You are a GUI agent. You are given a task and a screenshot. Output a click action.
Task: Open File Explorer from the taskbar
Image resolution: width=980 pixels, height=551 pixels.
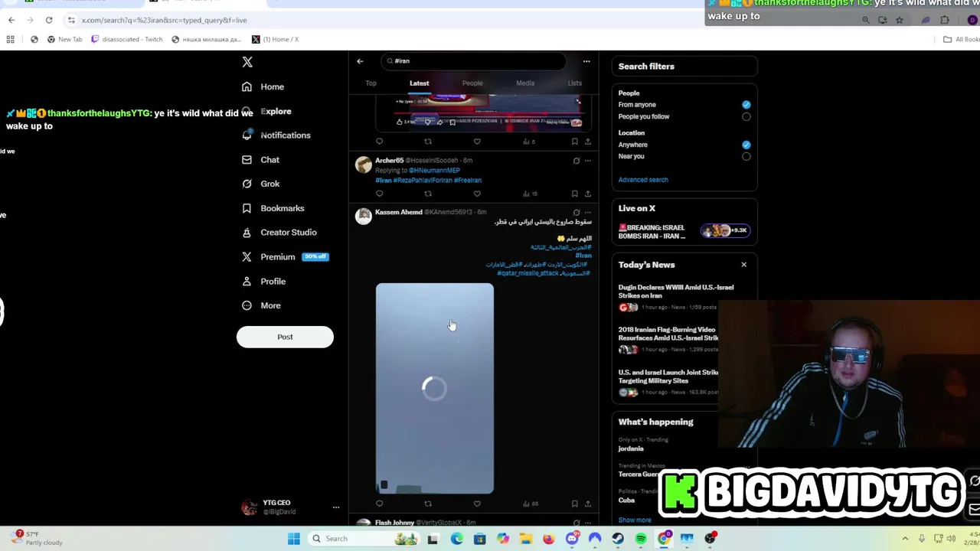[x=526, y=539]
